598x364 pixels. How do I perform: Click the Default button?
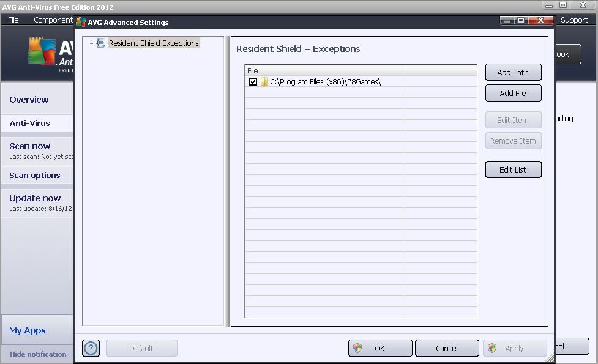[141, 348]
